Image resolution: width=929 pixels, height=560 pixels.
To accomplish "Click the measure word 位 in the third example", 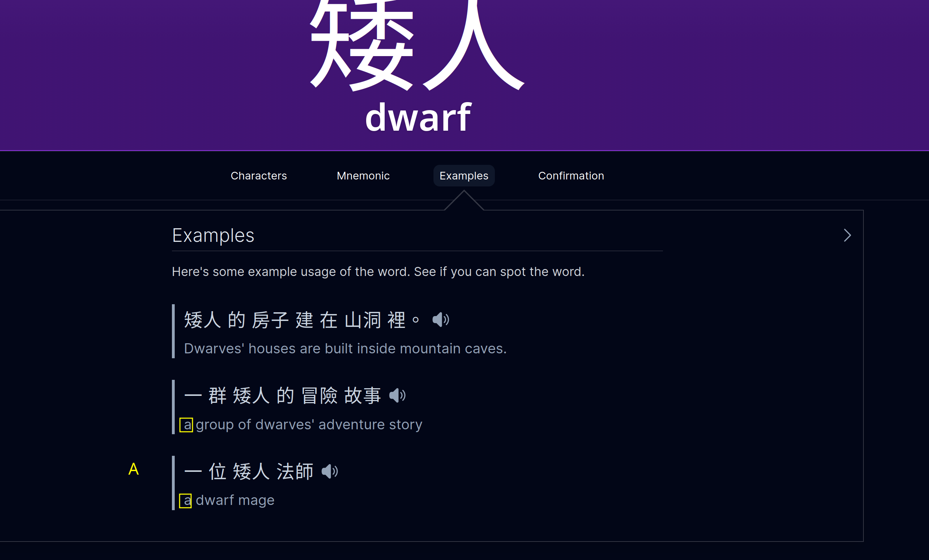I will tap(218, 471).
